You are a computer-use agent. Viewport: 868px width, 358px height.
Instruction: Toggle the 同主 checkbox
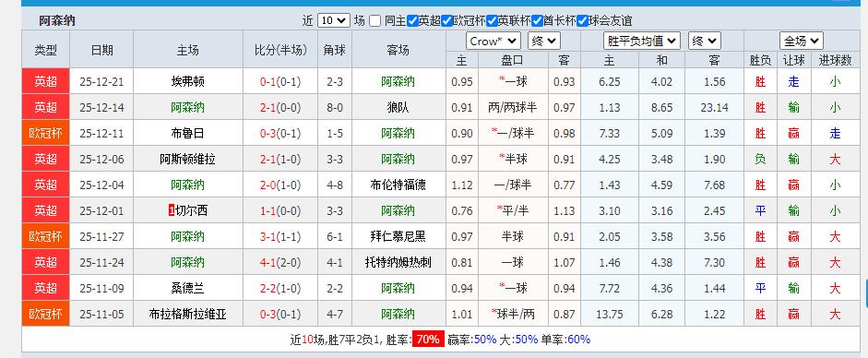[375, 21]
